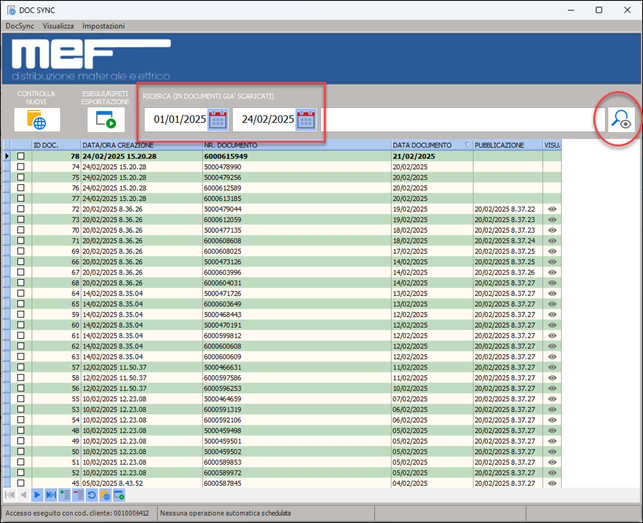Viewport: 643px width, 523px height.
Task: Select checkbox of row ID 60
Action: click(x=21, y=325)
